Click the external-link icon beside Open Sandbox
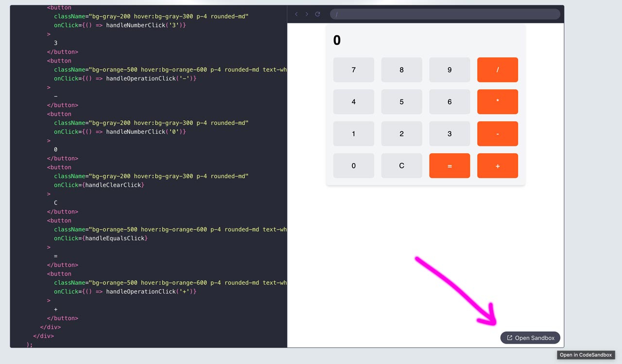The width and height of the screenshot is (622, 364). click(x=509, y=338)
